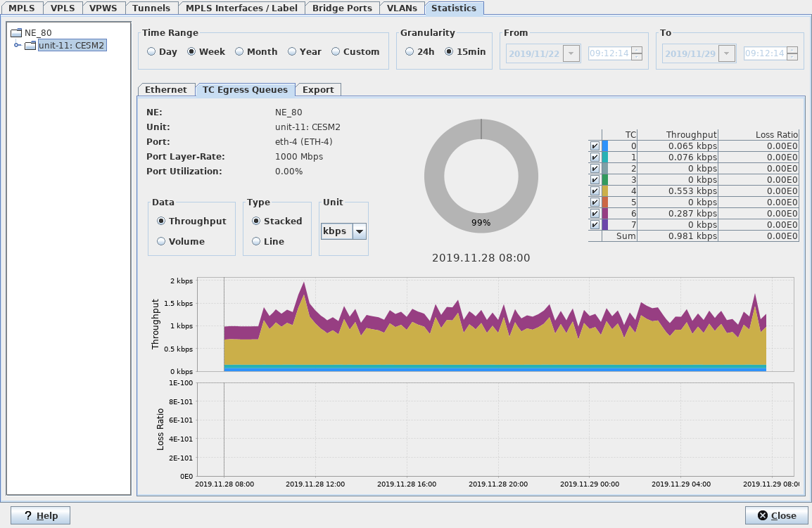The image size is (812, 528).
Task: Switch to the Ethernet tab
Action: (165, 90)
